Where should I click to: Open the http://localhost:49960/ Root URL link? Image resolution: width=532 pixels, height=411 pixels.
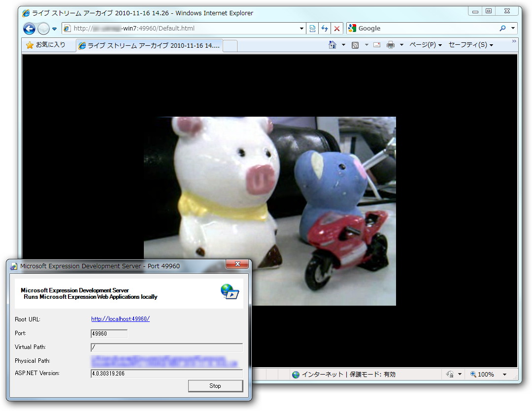click(121, 319)
